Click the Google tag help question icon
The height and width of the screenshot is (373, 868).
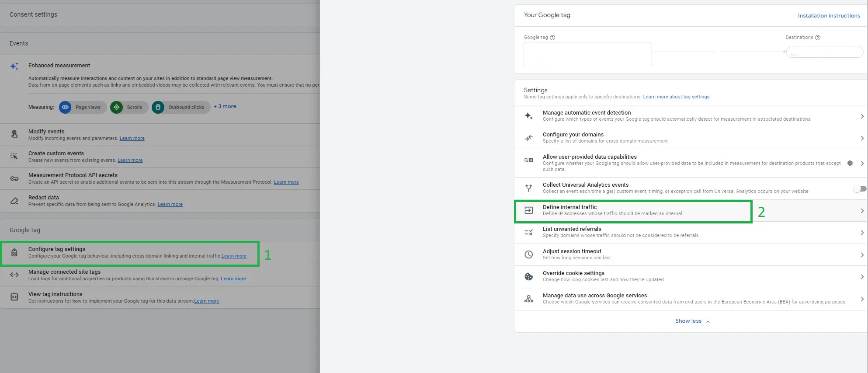click(552, 38)
